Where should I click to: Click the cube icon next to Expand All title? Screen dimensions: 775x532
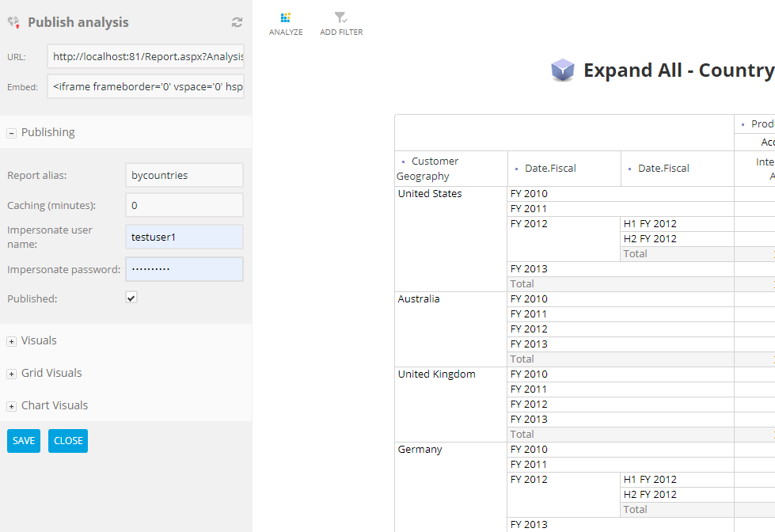[562, 70]
